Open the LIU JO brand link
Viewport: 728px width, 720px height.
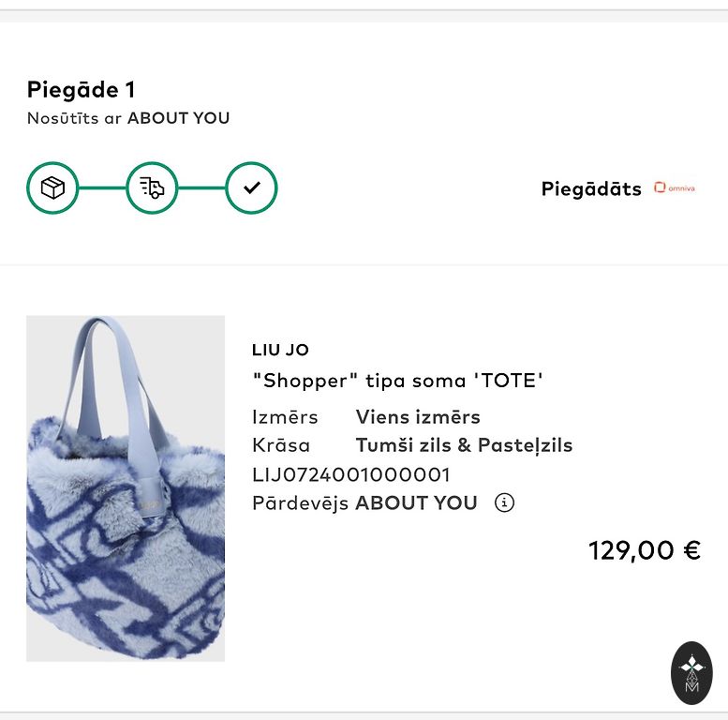[x=280, y=350]
